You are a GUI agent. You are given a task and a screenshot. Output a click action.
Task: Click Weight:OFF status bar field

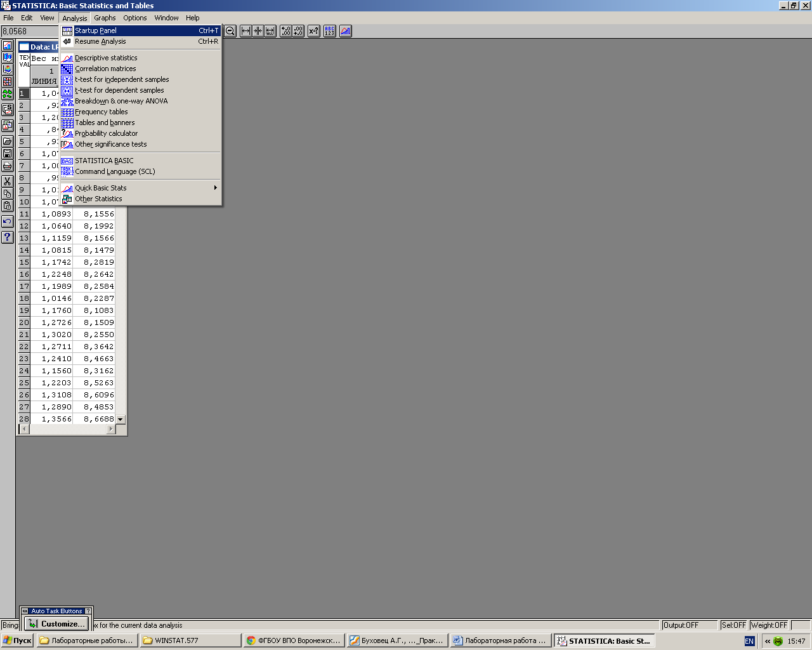pos(769,625)
